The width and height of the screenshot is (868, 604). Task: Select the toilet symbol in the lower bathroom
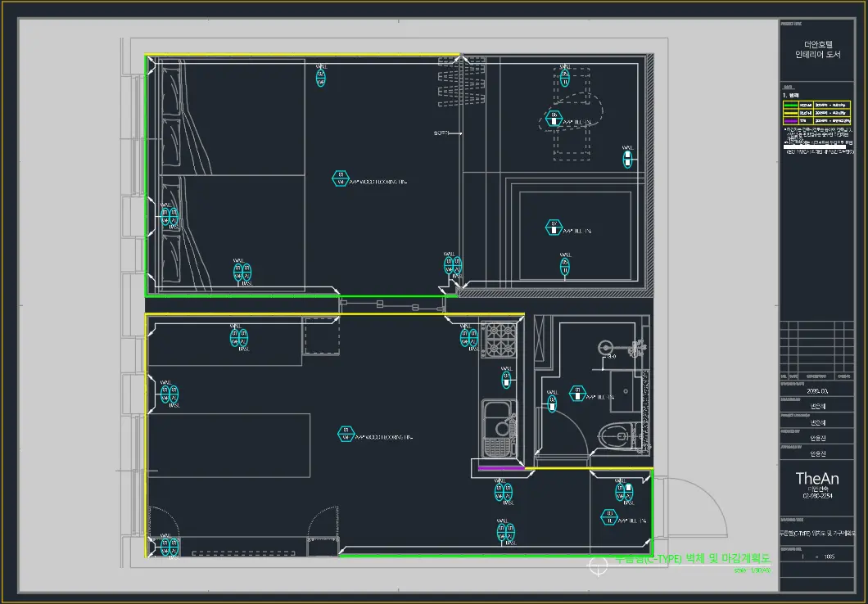coord(619,436)
